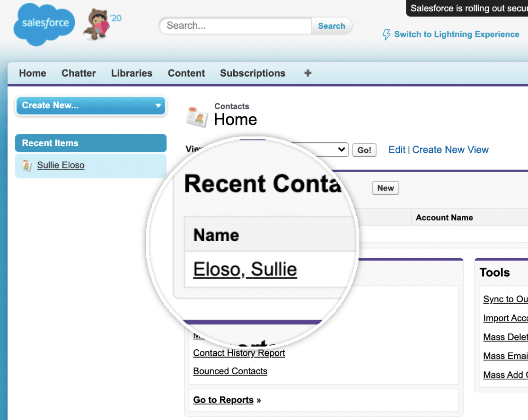The height and width of the screenshot is (420, 528).
Task: Open the Create New dropdown
Action: [x=90, y=105]
